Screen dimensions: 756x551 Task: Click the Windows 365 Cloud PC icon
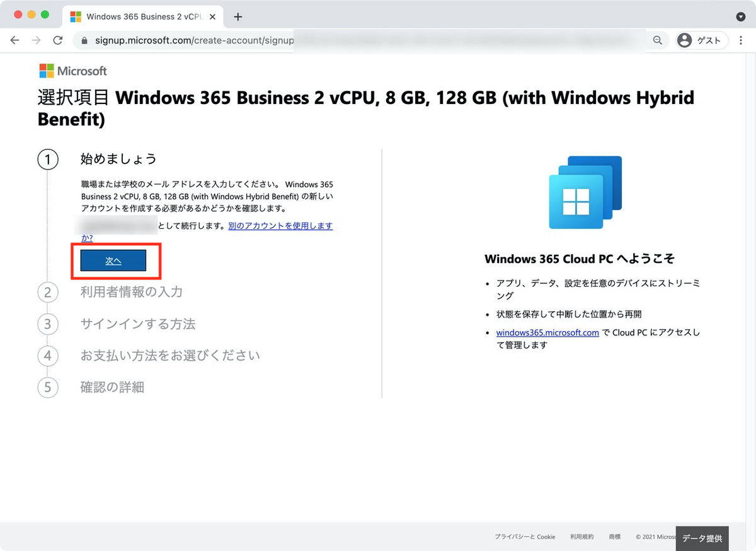[585, 192]
